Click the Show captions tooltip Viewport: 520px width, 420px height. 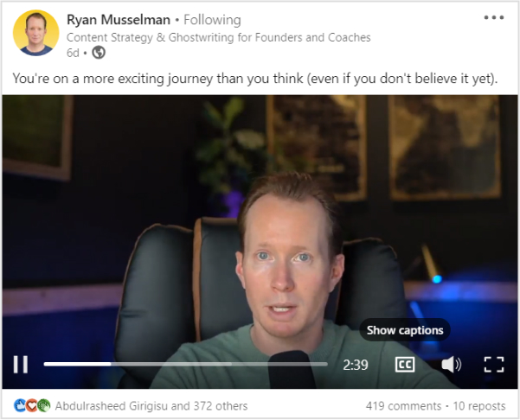[405, 330]
